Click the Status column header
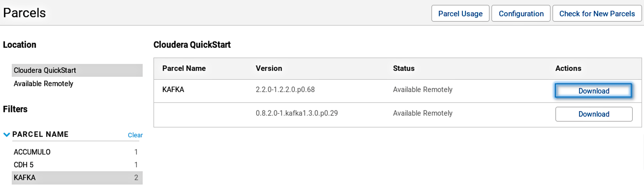 (404, 68)
